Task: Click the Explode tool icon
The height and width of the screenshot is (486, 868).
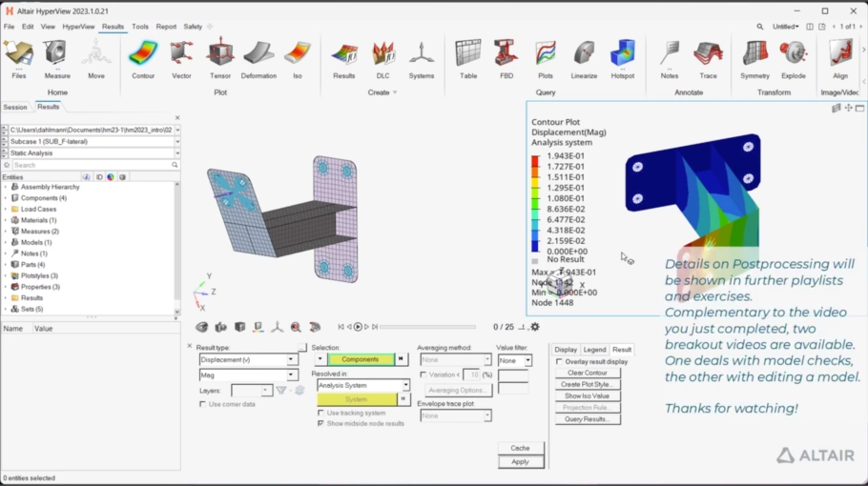Action: click(x=794, y=59)
